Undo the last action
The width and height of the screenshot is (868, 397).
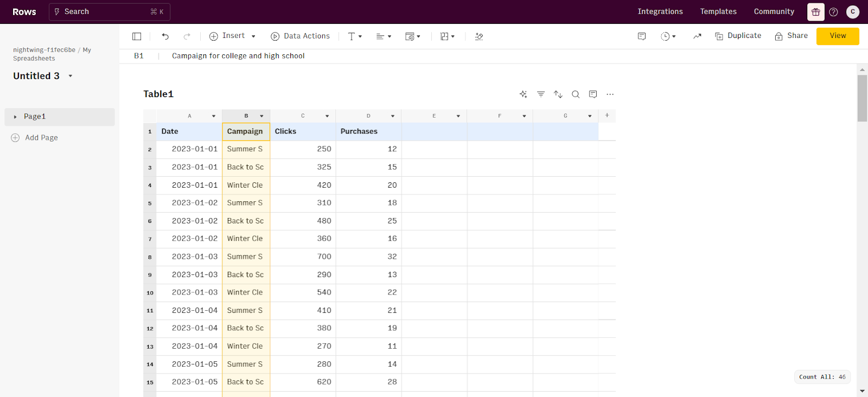165,36
